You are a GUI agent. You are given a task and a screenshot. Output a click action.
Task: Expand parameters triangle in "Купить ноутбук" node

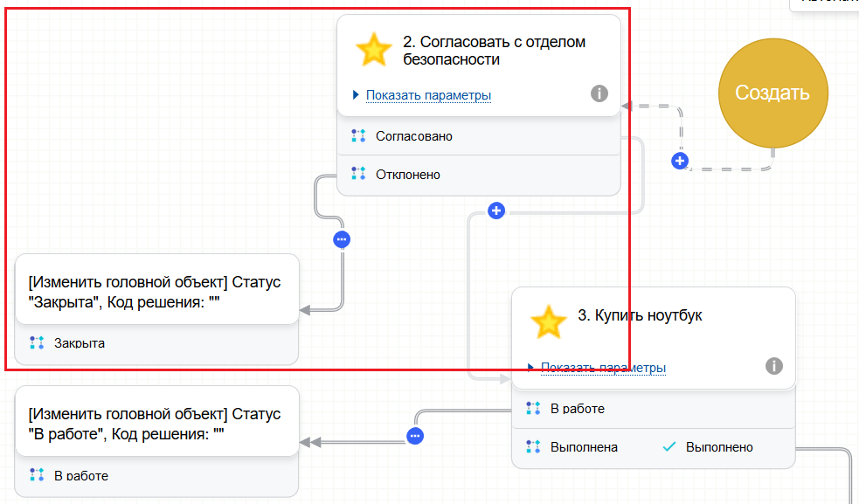pyautogui.click(x=530, y=367)
